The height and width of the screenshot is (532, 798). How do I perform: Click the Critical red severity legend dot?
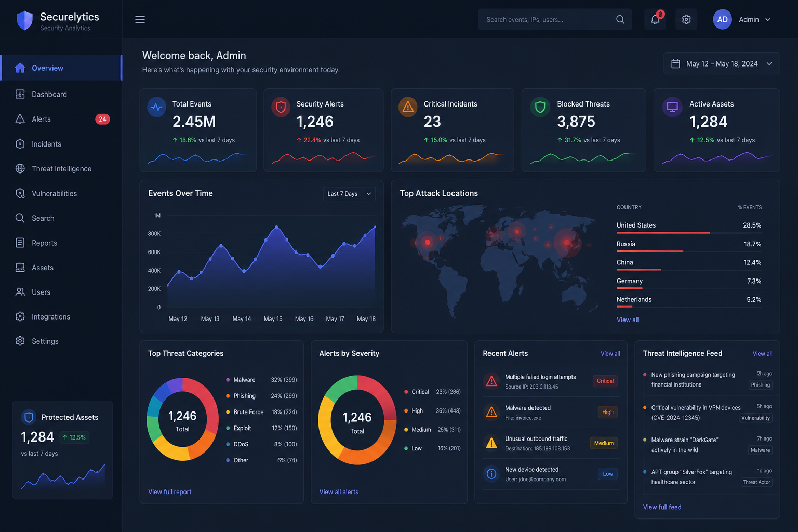(406, 392)
